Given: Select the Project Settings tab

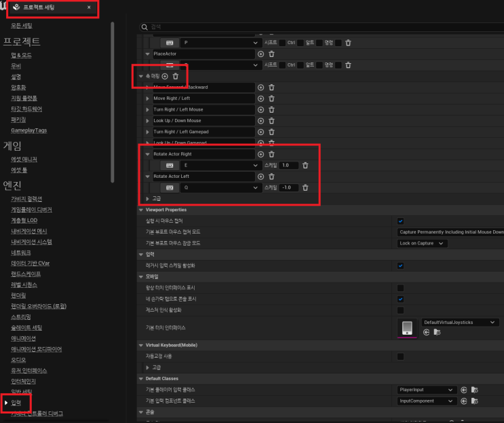Looking at the screenshot, I should tap(52, 7).
